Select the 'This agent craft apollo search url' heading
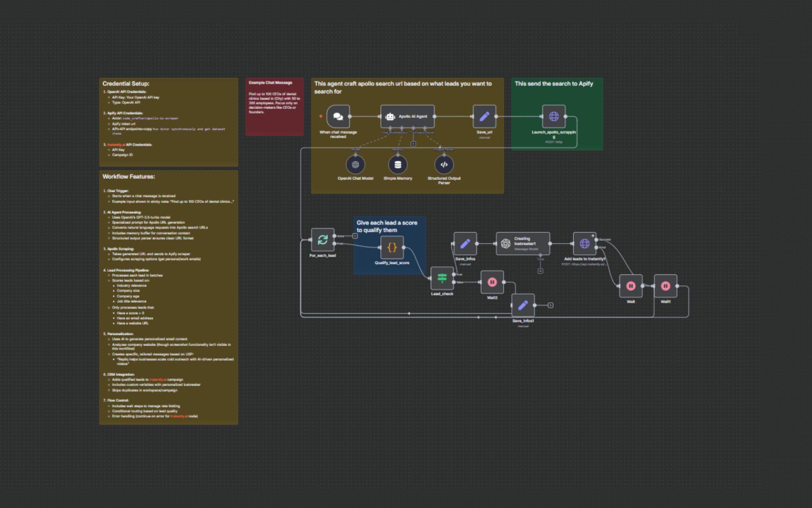The width and height of the screenshot is (812, 508). coord(403,87)
